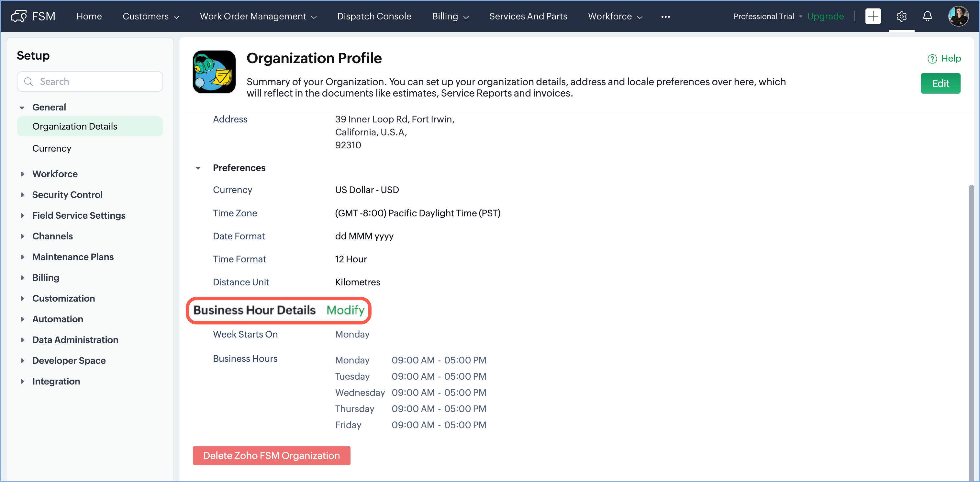This screenshot has height=482, width=980.
Task: Expand Automation section
Action: coord(22,319)
